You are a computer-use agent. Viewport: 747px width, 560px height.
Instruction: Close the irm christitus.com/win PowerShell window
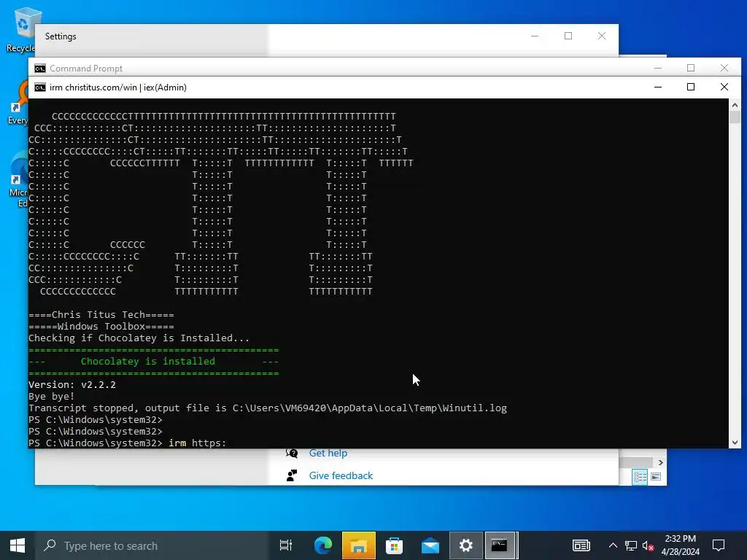coord(724,87)
